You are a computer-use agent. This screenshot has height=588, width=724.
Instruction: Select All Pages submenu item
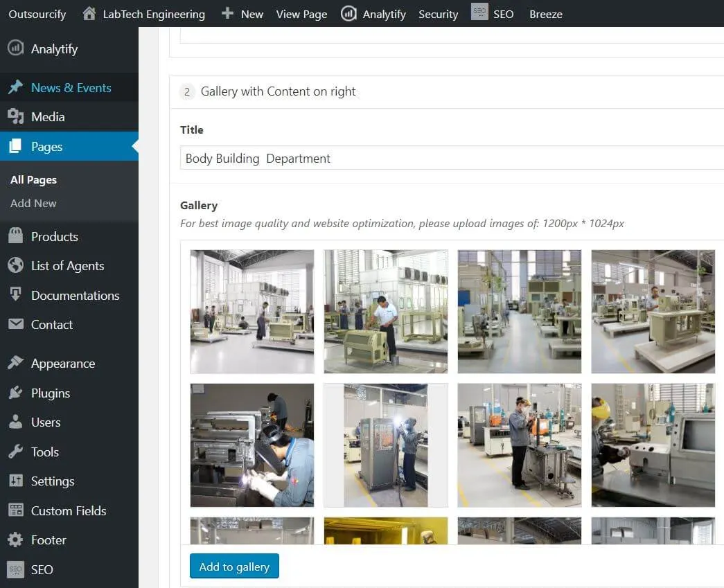(x=34, y=179)
